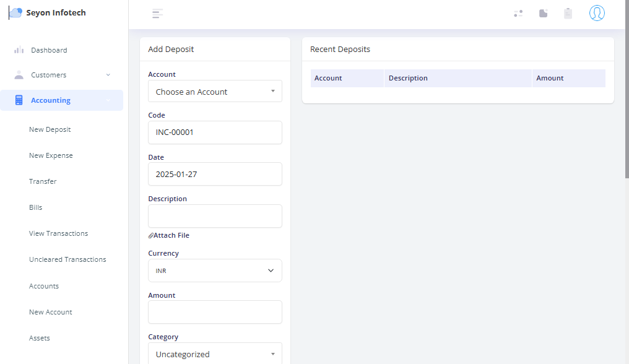Image resolution: width=629 pixels, height=364 pixels.
Task: Click the Customers person icon
Action: pyautogui.click(x=19, y=75)
